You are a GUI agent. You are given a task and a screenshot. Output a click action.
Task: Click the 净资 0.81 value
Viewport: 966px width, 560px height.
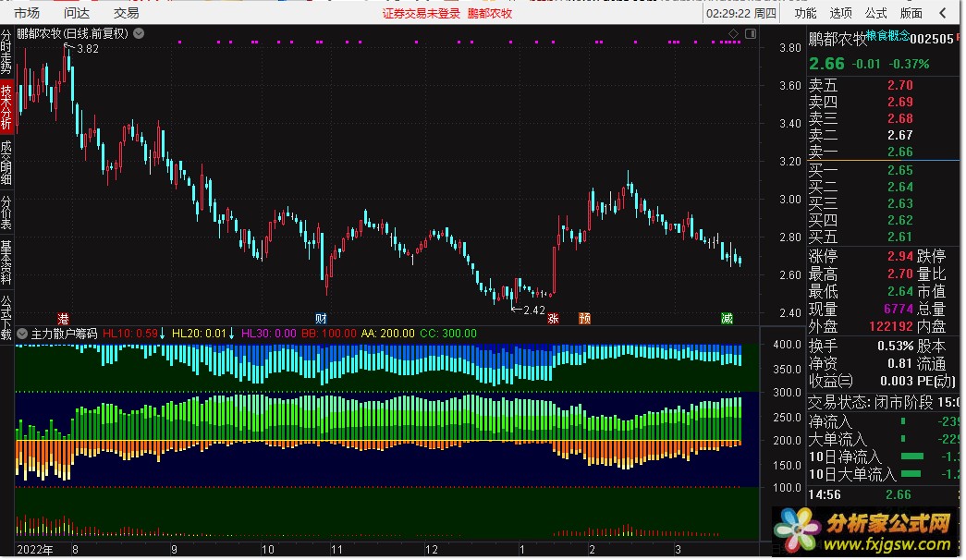tap(900, 363)
